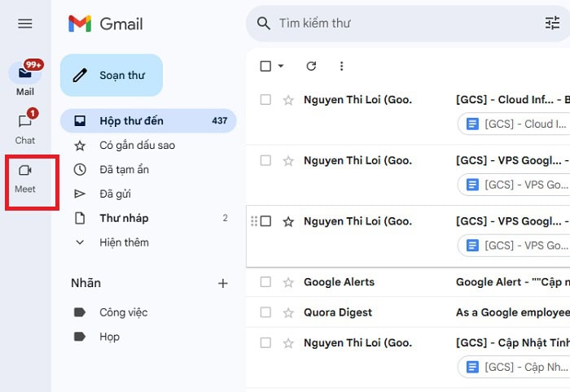Toggle the select-all checkbox in toolbar
This screenshot has width=570, height=392.
point(265,66)
